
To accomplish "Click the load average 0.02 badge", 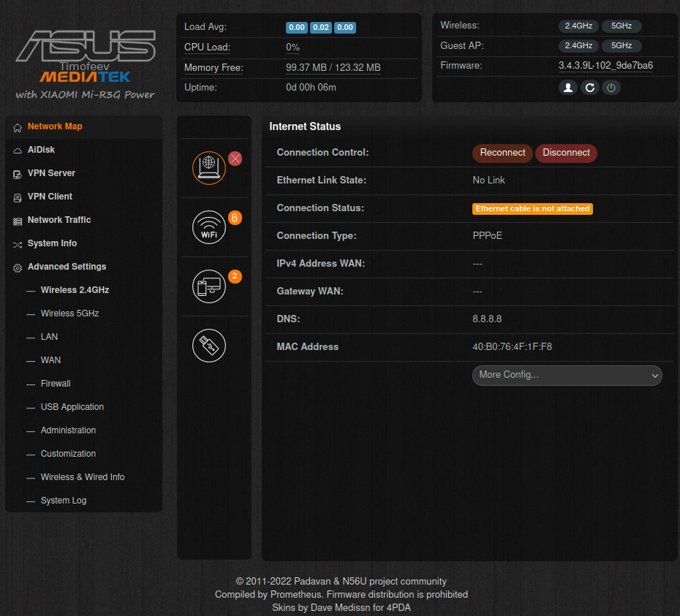I will point(321,28).
